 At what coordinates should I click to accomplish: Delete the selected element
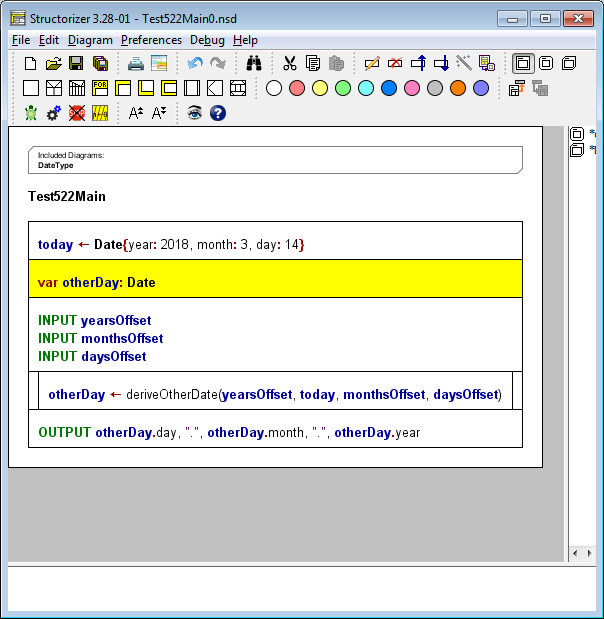(x=395, y=64)
